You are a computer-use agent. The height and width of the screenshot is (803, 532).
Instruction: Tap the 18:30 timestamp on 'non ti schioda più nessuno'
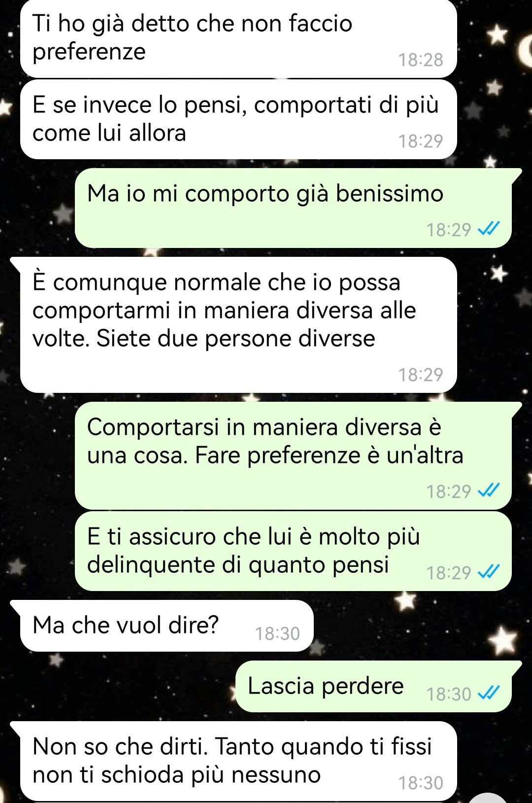pyautogui.click(x=421, y=783)
